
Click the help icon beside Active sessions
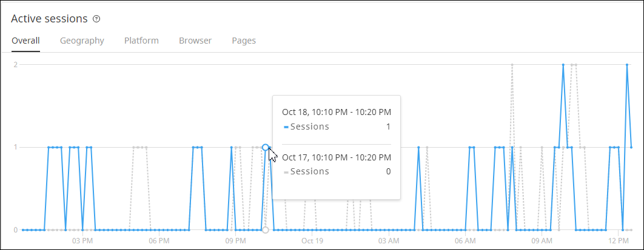96,19
